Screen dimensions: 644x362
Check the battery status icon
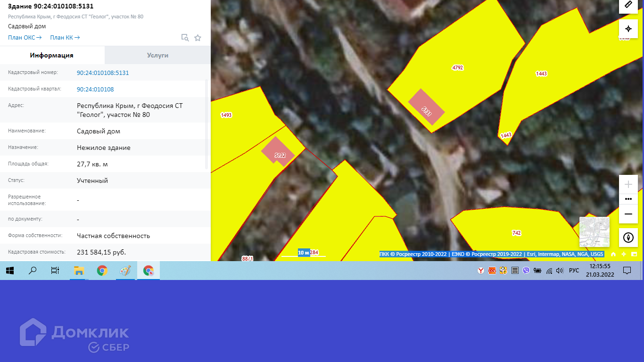tap(537, 271)
